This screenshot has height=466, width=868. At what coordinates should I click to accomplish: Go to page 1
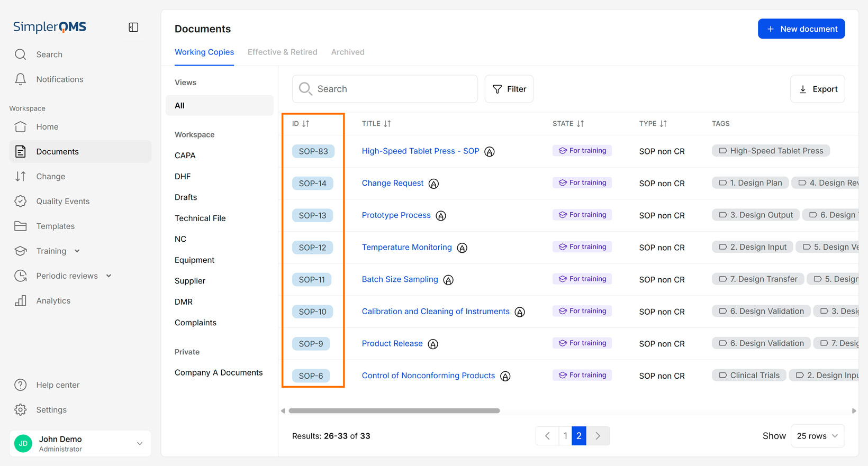pos(565,436)
